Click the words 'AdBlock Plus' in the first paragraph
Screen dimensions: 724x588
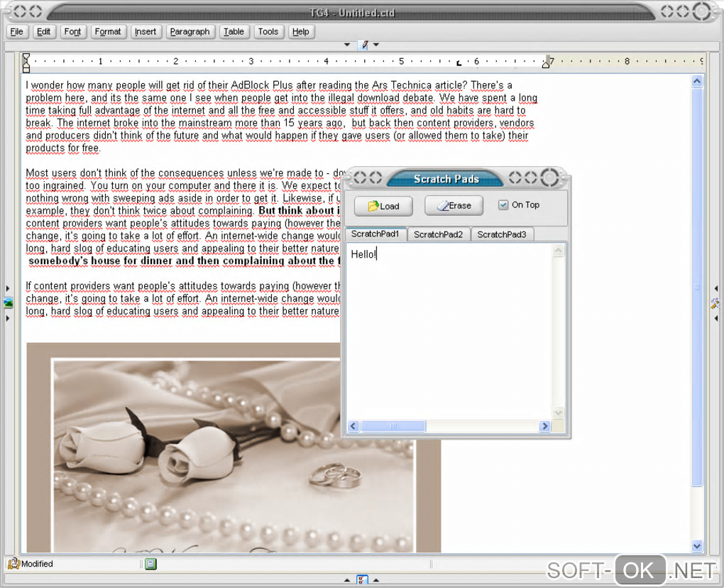click(x=262, y=85)
